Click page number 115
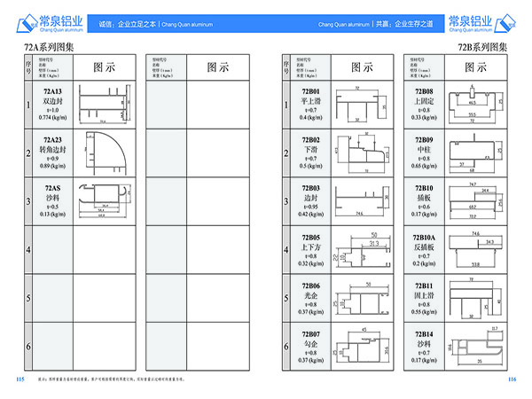This screenshot has width=532, height=399. pyautogui.click(x=20, y=379)
